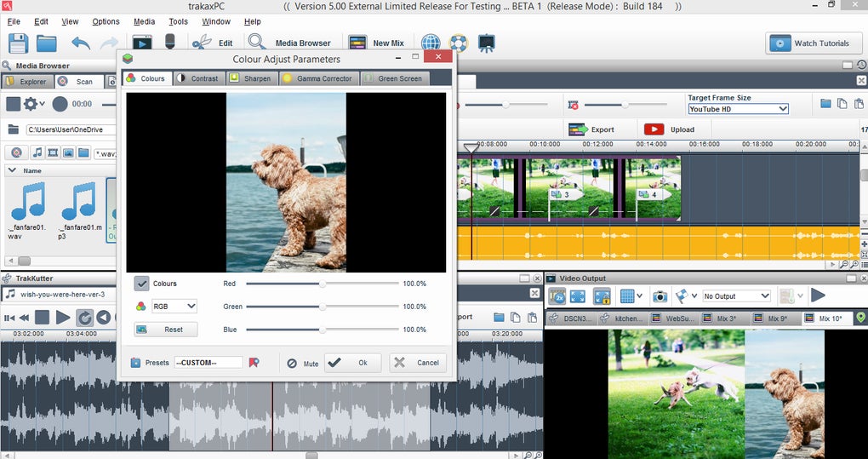Click the round record button in Media Browser
The image size is (868, 459).
60,104
